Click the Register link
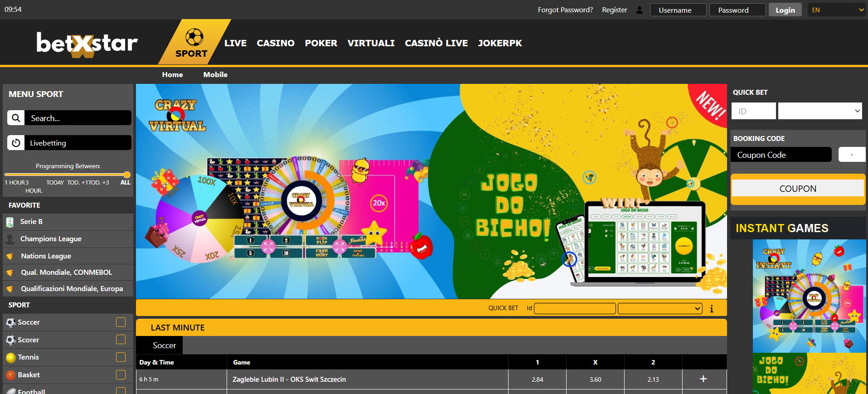 [x=615, y=10]
